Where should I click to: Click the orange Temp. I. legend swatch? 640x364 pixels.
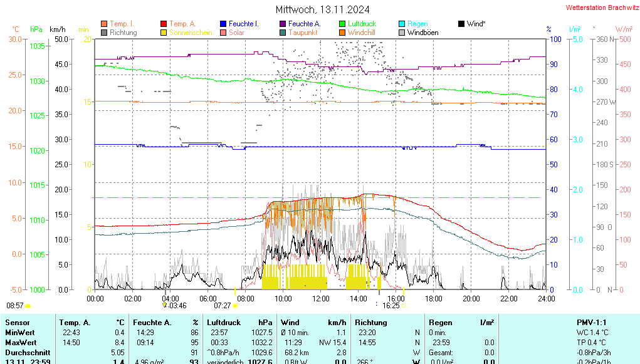(104, 24)
